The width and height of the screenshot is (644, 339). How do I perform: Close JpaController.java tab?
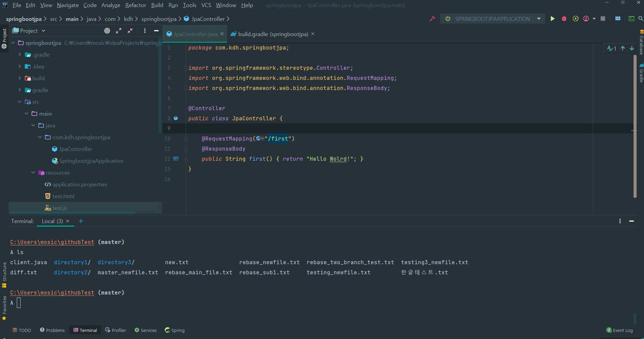pos(222,34)
